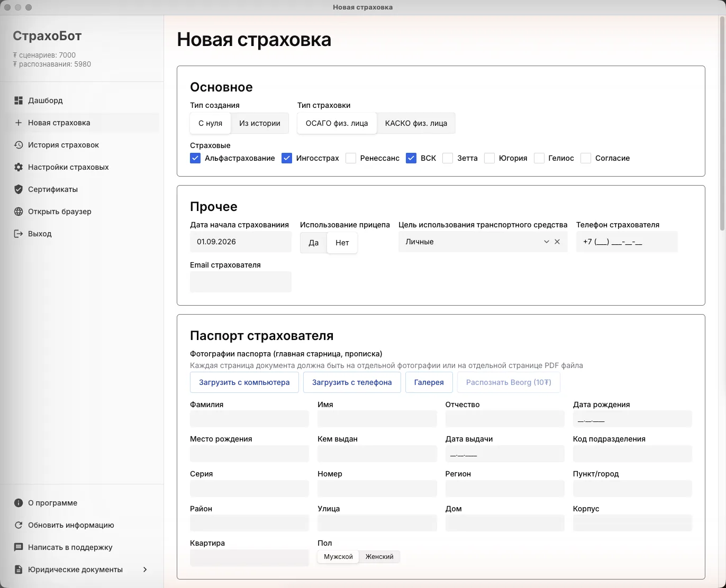Uncheck the ВСК checkbox
726x588 pixels.
[411, 158]
